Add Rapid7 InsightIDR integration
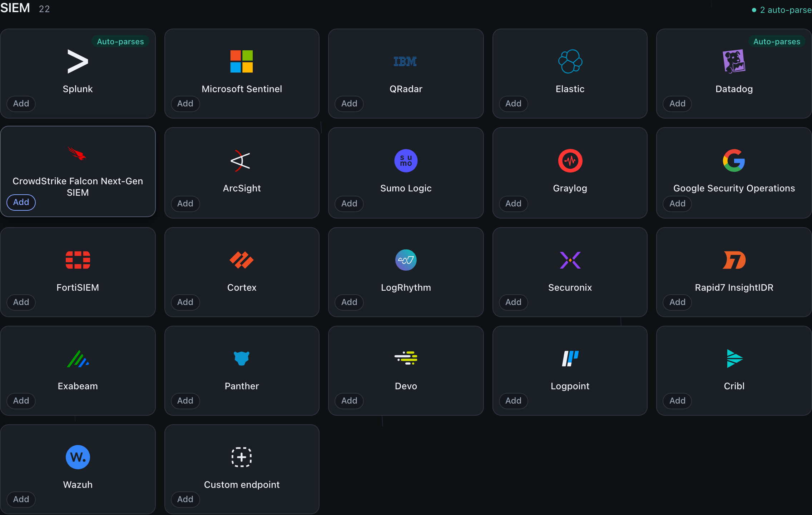812x515 pixels. coord(677,302)
